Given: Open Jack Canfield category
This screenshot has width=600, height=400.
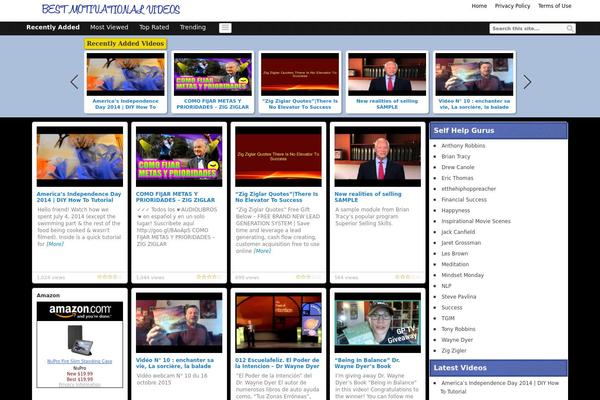Looking at the screenshot, I should (458, 232).
